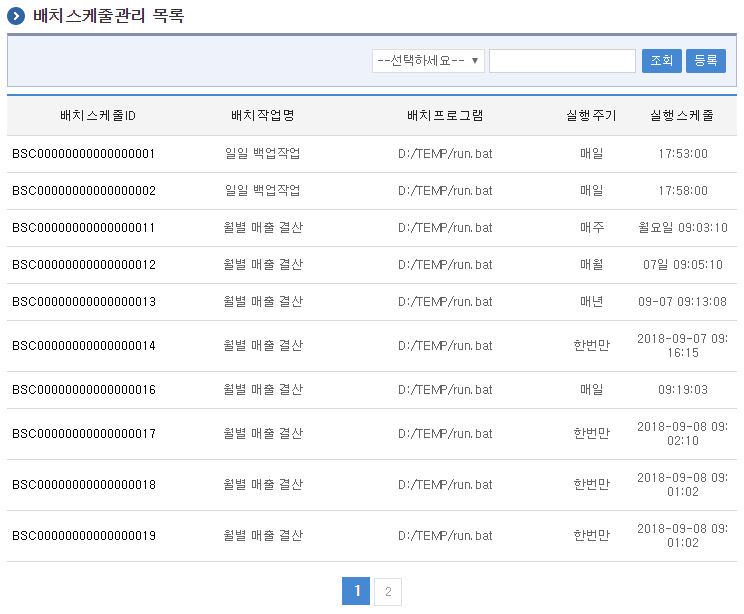Image resolution: width=744 pixels, height=614 pixels.
Task: Select batch schedule ID BSC00000000000000011
Action: pyautogui.click(x=84, y=228)
